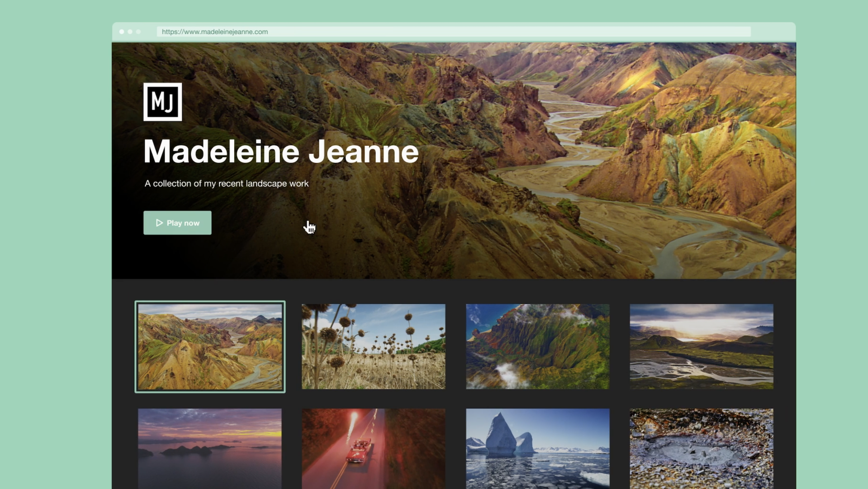Click the red traffic light window control
The width and height of the screenshot is (868, 489).
click(122, 32)
